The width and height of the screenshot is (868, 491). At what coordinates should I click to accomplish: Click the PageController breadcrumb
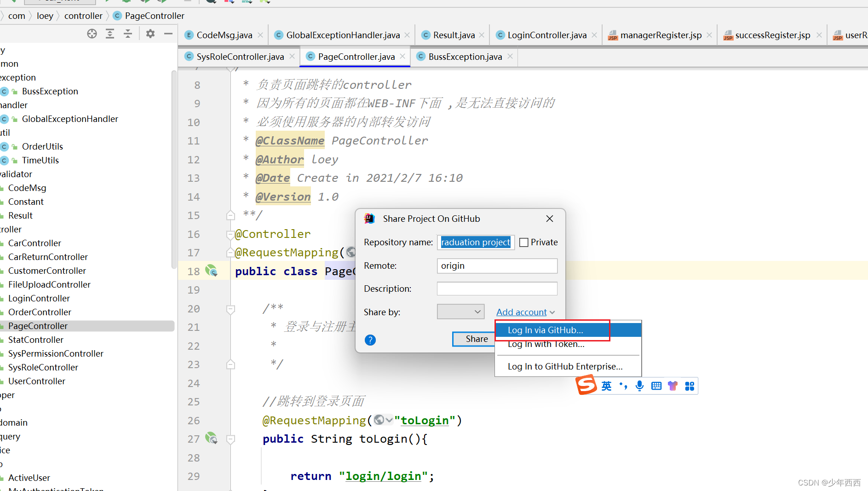[x=149, y=16]
